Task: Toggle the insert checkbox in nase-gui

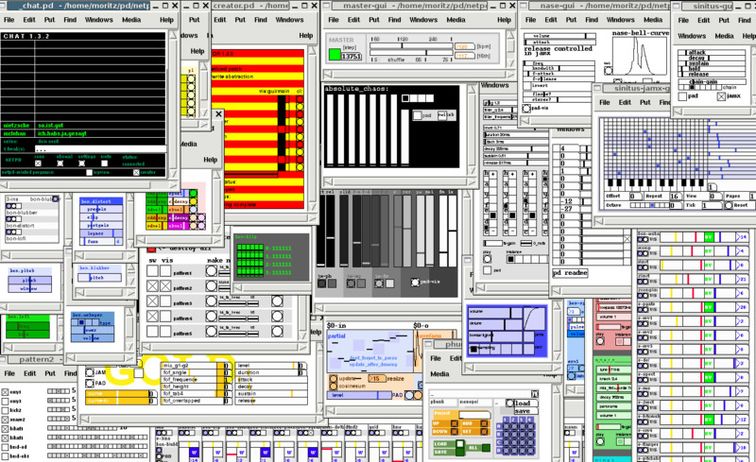Action: coord(527,85)
